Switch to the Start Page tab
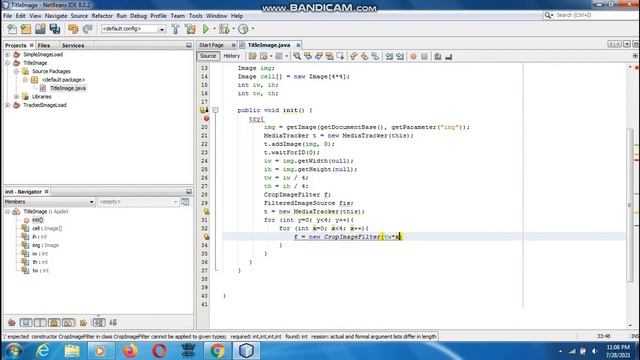 211,45
